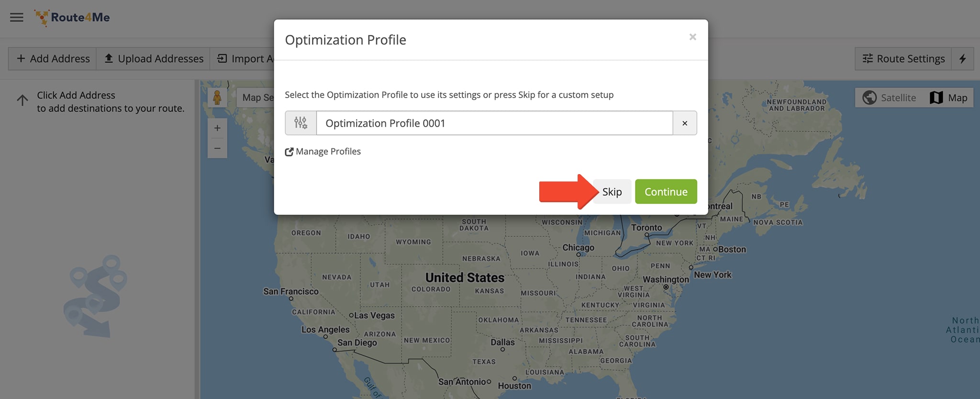Click the optimization profile sliders icon

(301, 123)
